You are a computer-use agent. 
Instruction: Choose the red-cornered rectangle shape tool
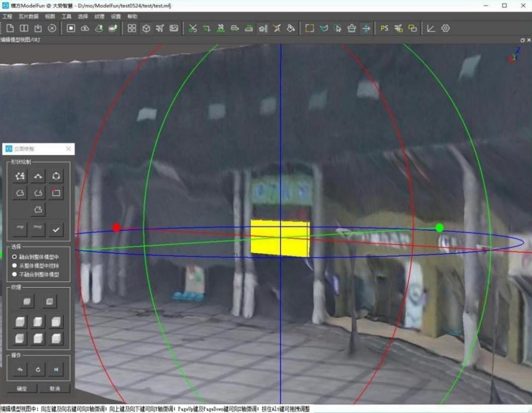tap(56, 193)
